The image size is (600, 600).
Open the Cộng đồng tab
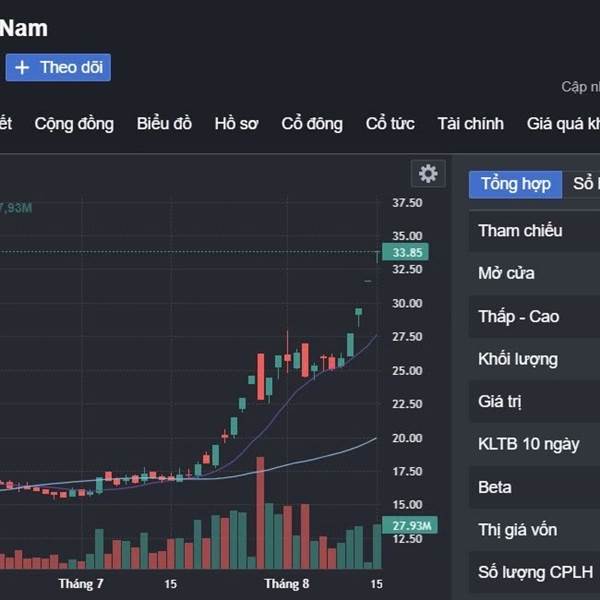pos(74,124)
